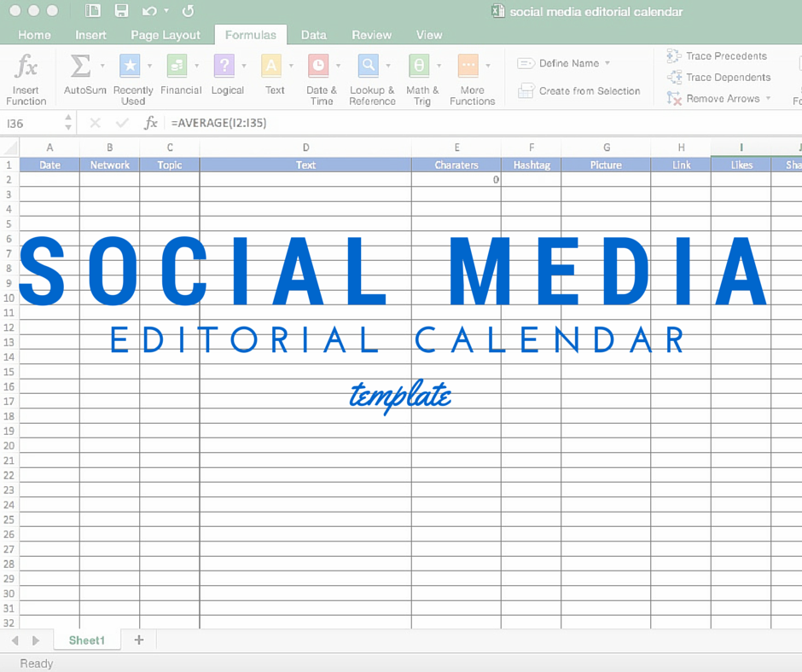Click Create from Selection button
This screenshot has height=672, width=802.
579,91
